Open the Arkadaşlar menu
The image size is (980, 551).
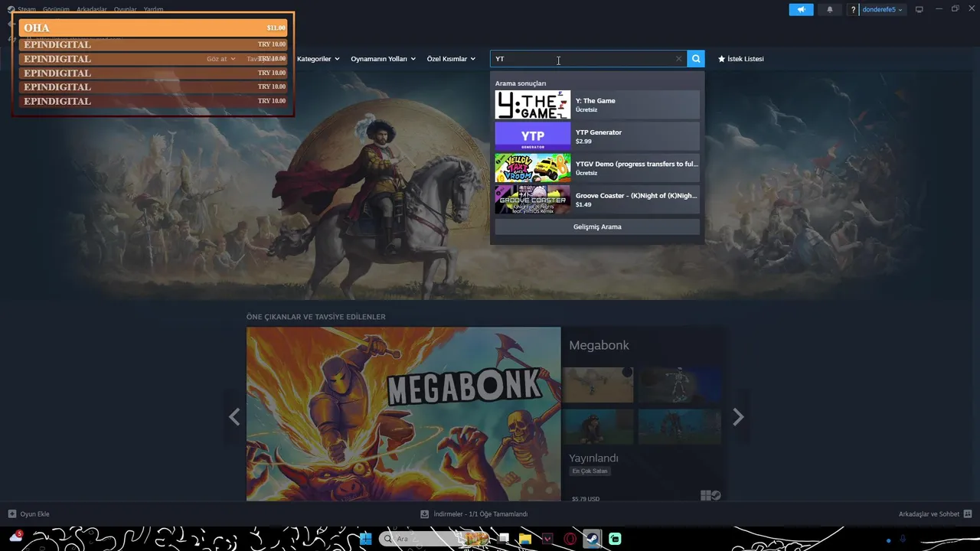tap(91, 10)
